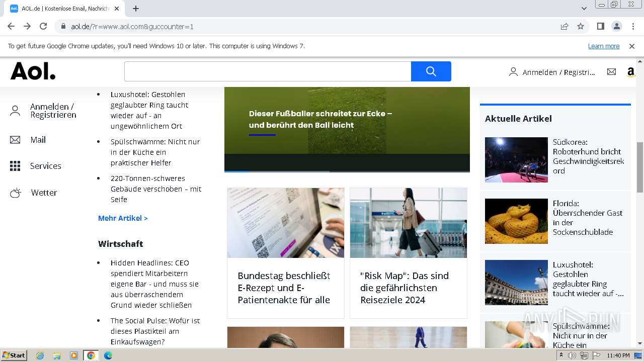
Task: Click the Amazon icon in header
Action: [x=631, y=72]
